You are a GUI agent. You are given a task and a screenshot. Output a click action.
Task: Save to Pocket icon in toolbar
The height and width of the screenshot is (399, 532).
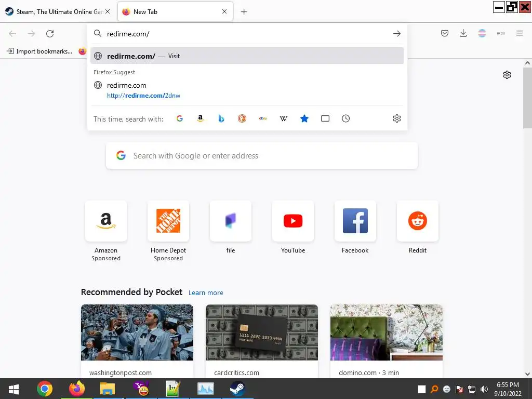tap(445, 33)
